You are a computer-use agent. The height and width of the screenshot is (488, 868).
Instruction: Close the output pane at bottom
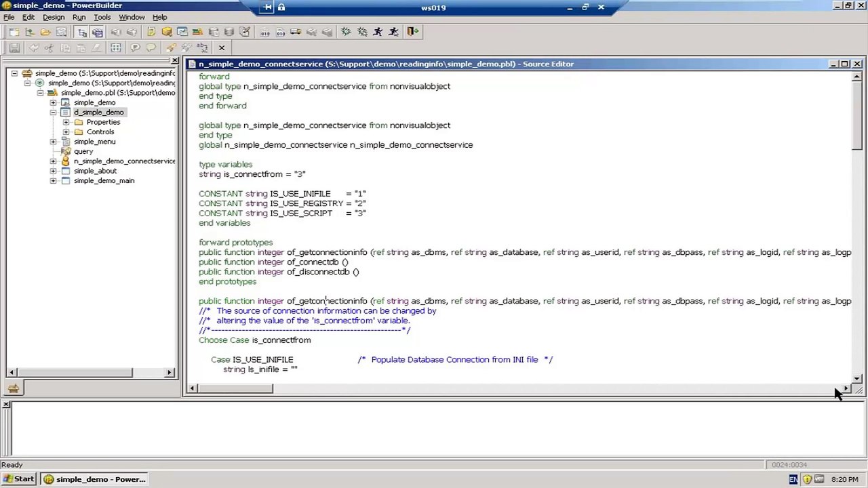6,405
